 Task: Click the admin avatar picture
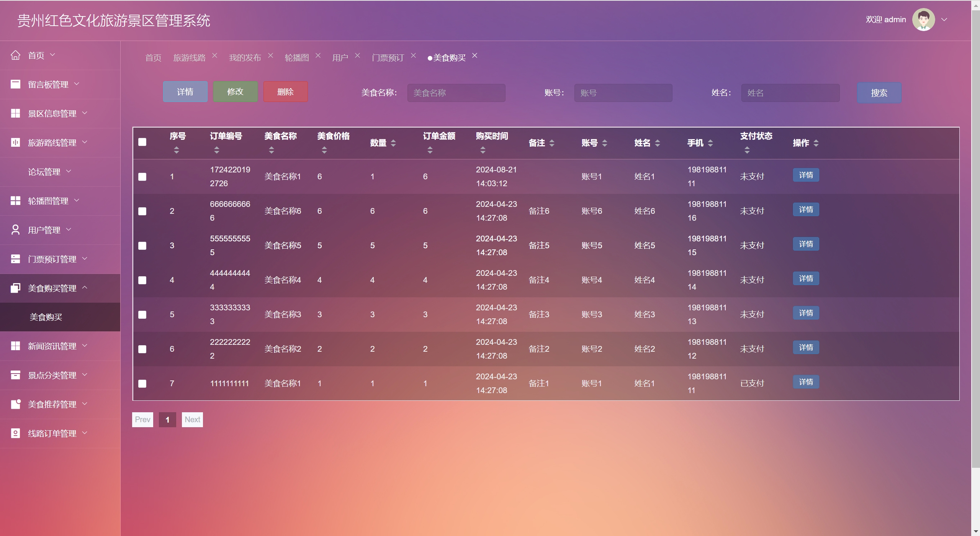pos(923,20)
